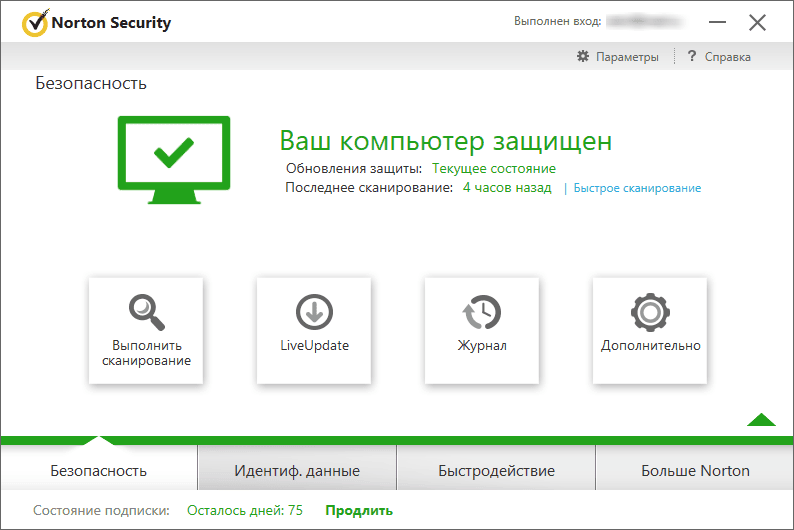Open the Больше Norton tab

(695, 471)
